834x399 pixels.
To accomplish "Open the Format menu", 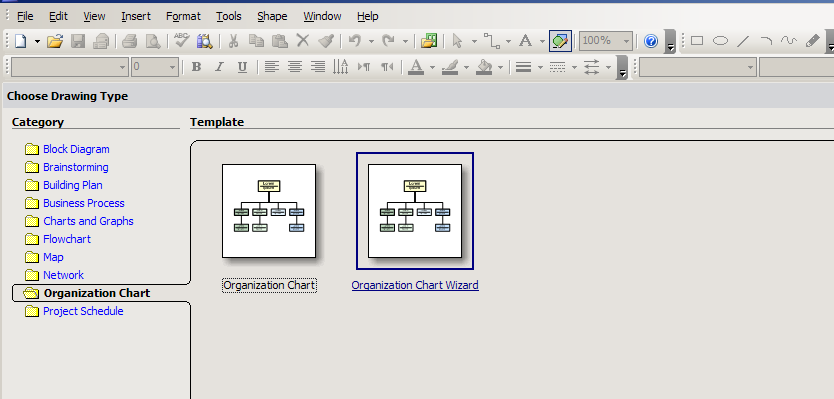I will (183, 16).
